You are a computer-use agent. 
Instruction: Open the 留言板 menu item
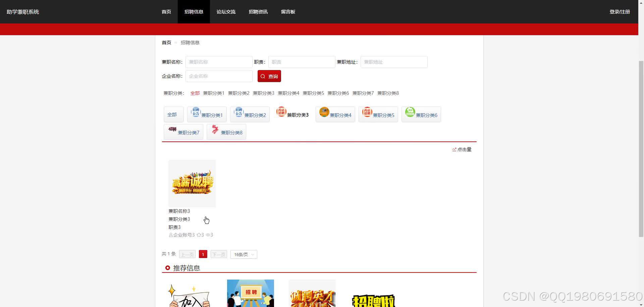[x=288, y=11]
